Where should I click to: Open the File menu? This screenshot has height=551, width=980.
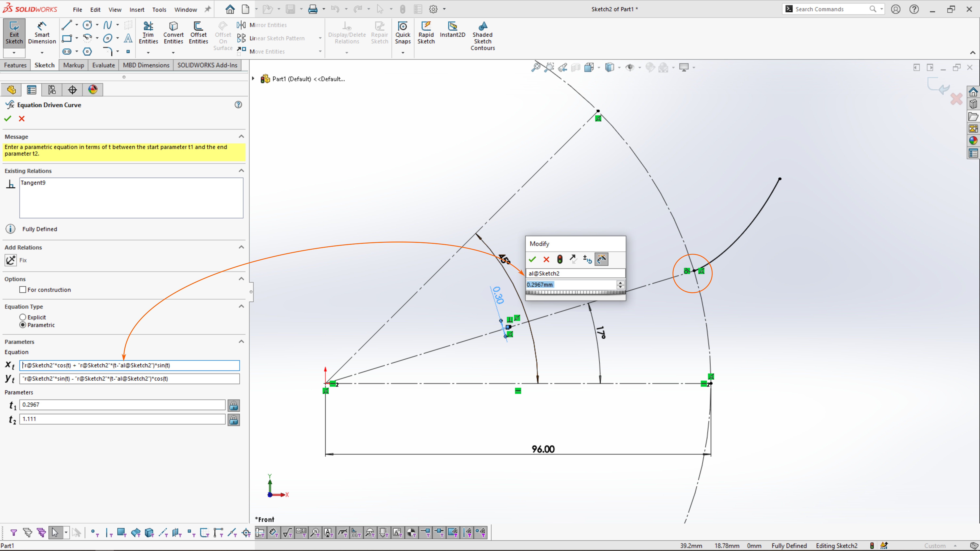(78, 9)
